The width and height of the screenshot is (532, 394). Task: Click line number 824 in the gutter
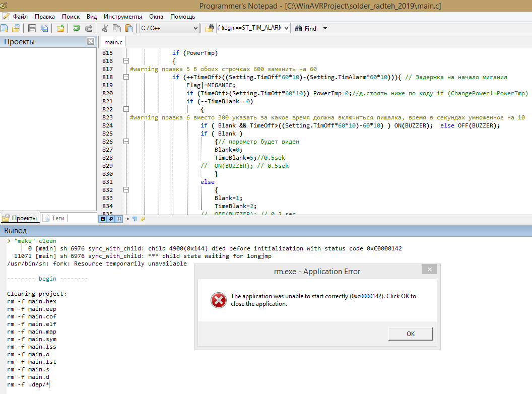(x=107, y=125)
